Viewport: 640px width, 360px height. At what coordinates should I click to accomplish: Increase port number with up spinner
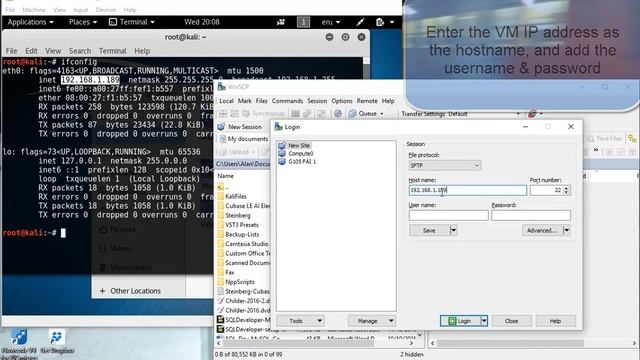566,188
